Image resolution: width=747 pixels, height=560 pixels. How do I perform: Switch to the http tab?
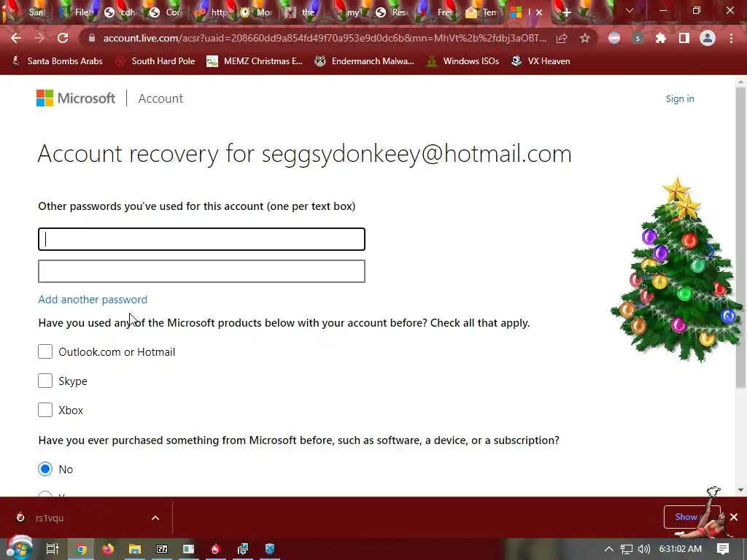click(x=212, y=12)
